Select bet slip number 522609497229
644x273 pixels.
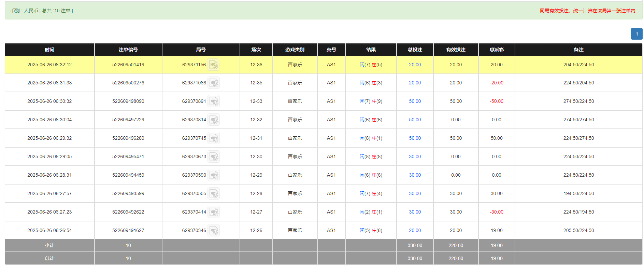tap(128, 120)
